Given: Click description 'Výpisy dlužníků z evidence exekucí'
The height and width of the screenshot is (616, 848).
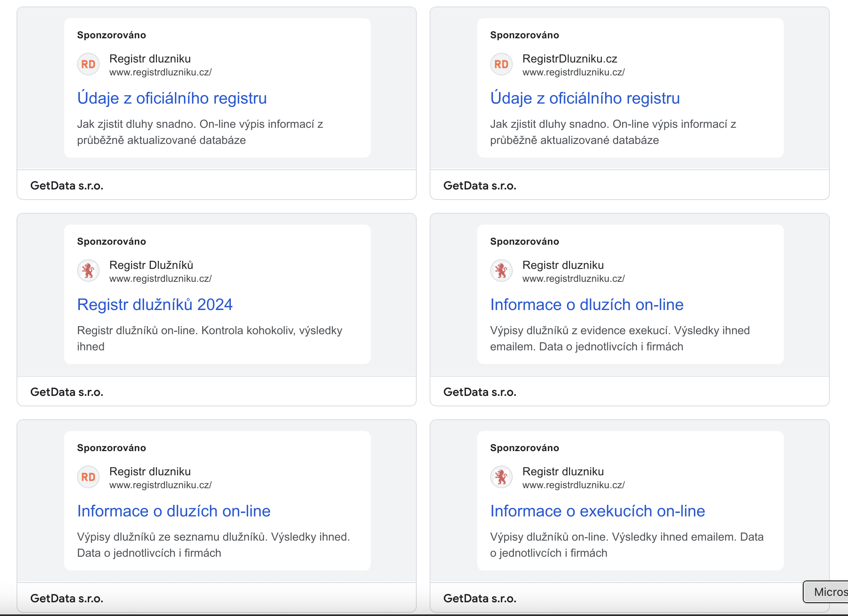Looking at the screenshot, I should click(620, 339).
